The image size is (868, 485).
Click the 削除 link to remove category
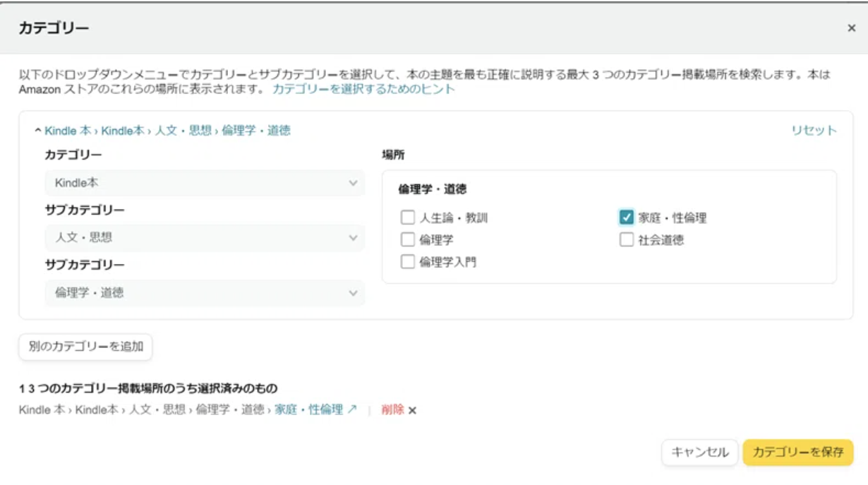(392, 409)
